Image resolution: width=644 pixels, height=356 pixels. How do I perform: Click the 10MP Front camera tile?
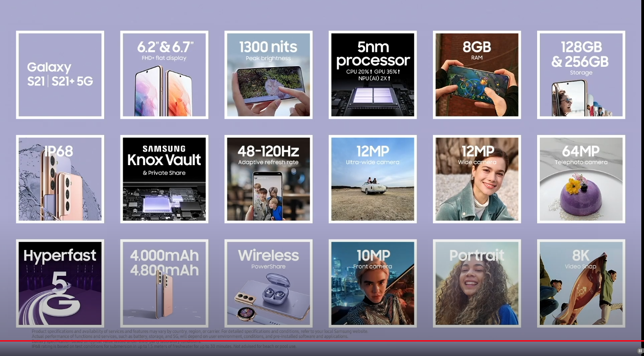(373, 283)
